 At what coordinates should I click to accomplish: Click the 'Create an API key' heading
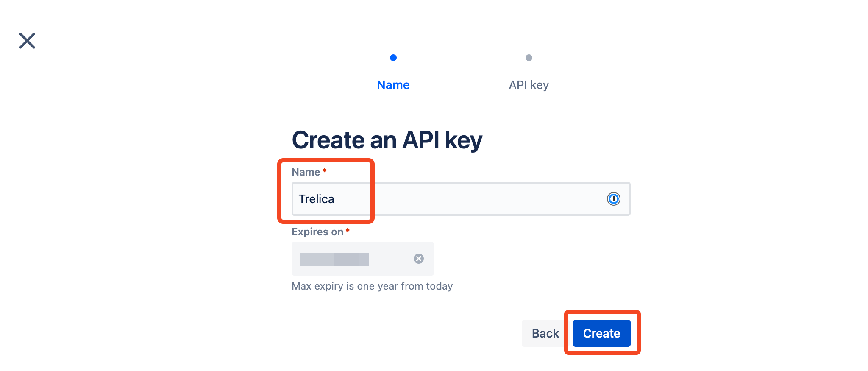click(387, 140)
